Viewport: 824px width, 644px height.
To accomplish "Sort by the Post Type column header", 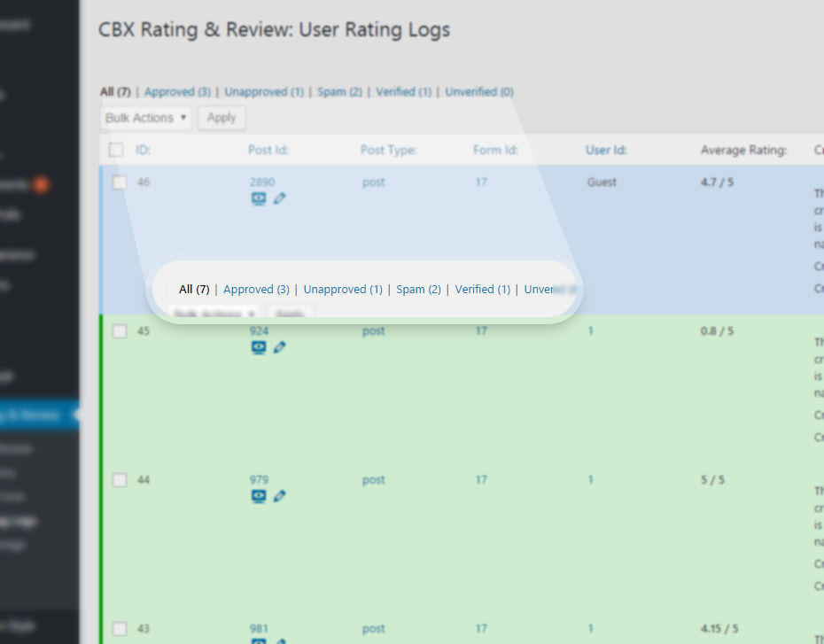I will [388, 151].
